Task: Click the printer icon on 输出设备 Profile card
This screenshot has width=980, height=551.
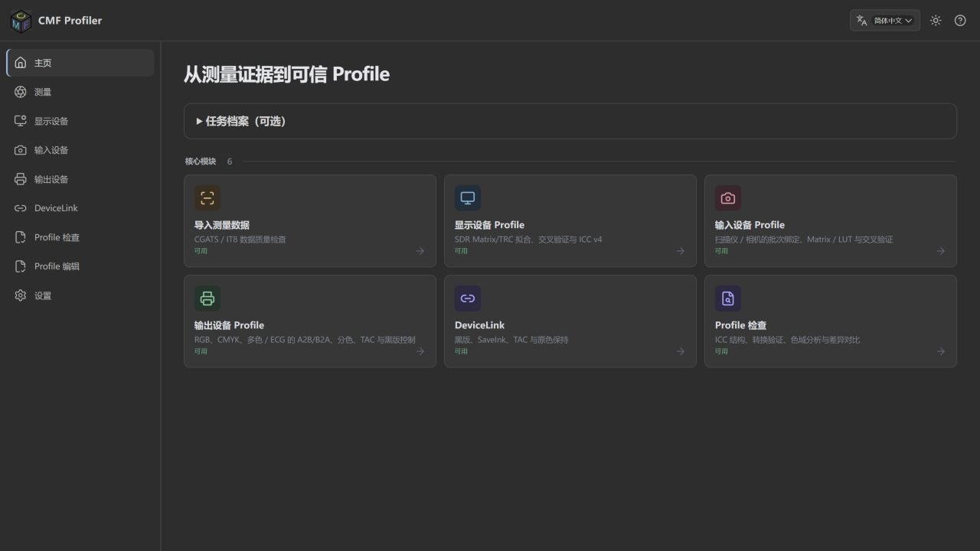Action: coord(207,298)
